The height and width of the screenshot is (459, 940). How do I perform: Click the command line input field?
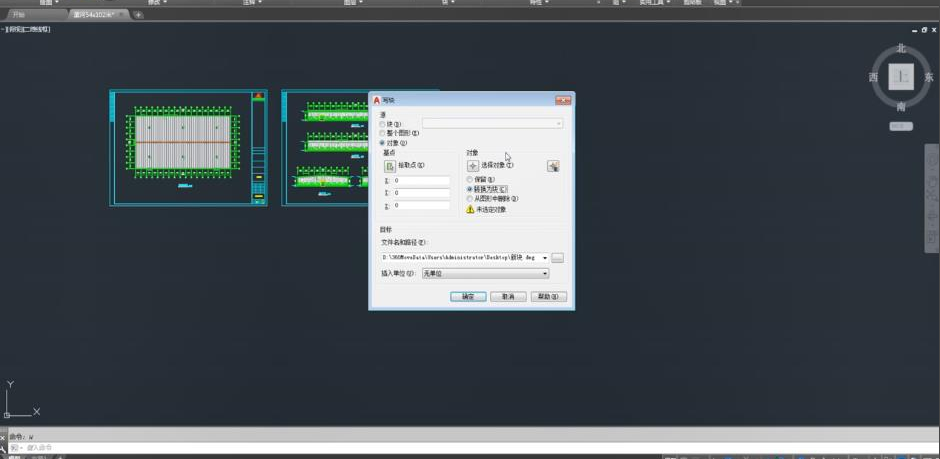point(474,448)
